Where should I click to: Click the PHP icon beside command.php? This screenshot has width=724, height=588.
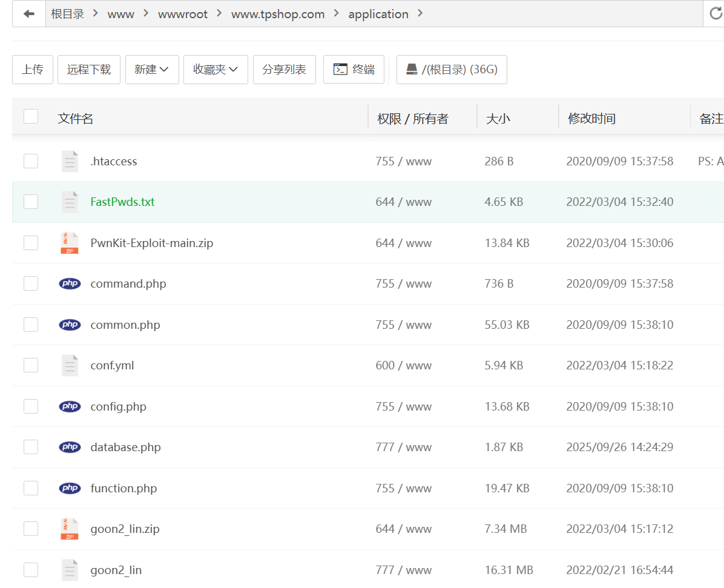pyautogui.click(x=70, y=283)
